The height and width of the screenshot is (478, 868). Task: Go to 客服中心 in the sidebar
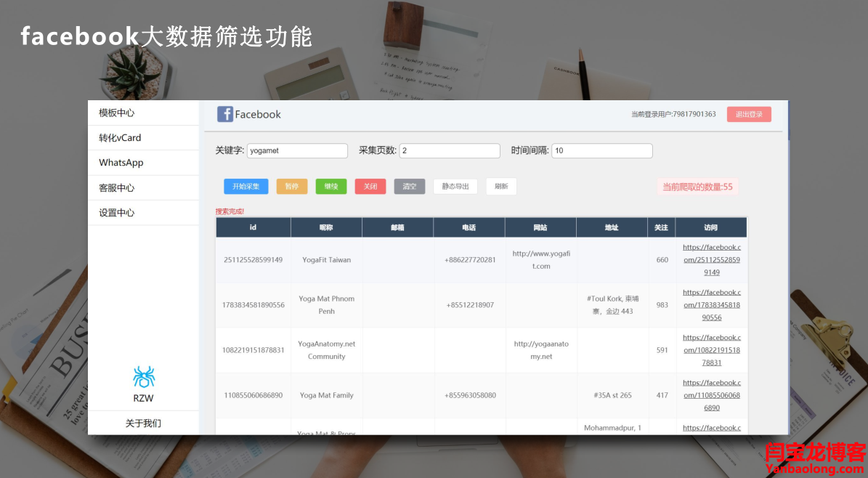coord(117,187)
